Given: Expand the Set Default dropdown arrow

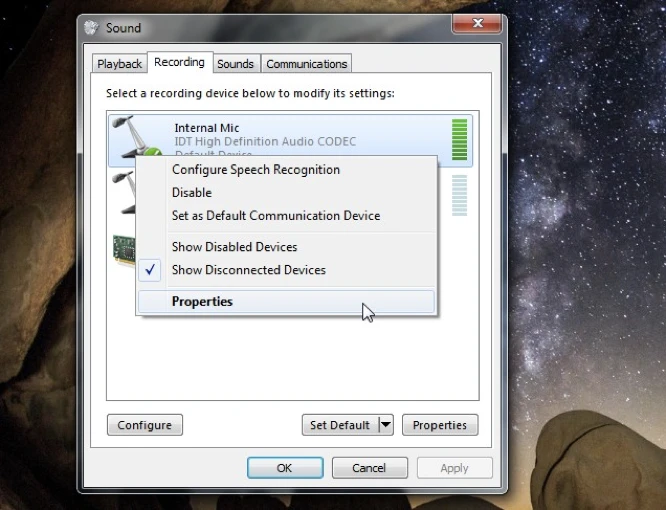Looking at the screenshot, I should (386, 425).
